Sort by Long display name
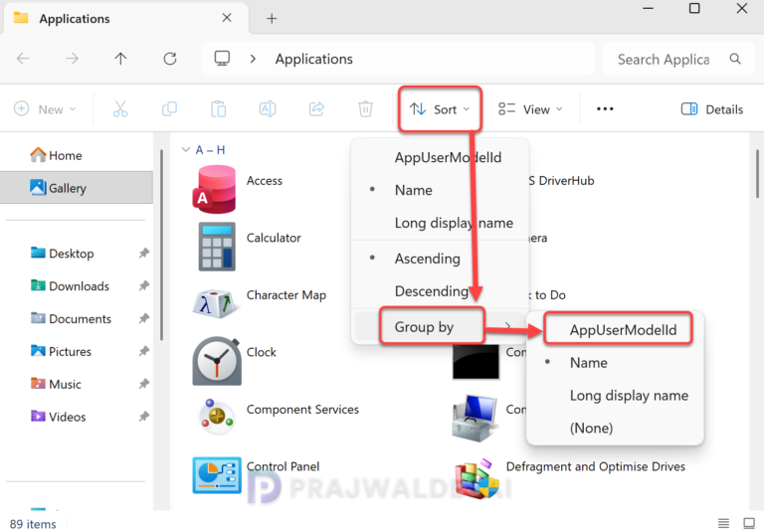Screen dimensions: 764x532 (x=454, y=223)
